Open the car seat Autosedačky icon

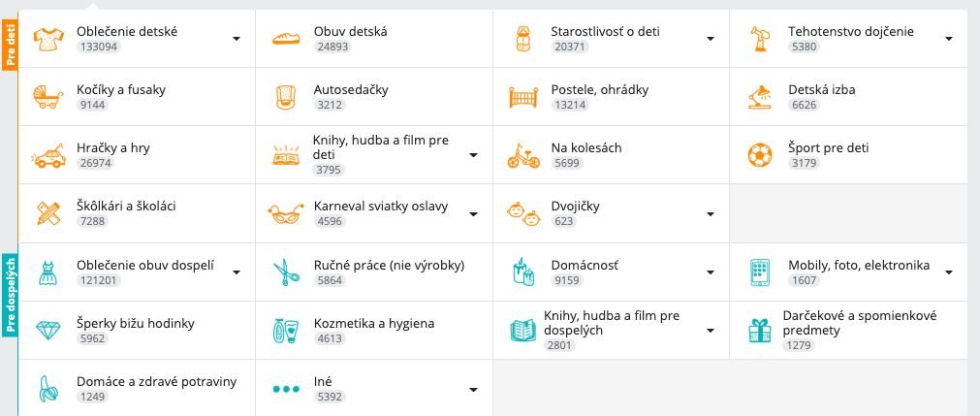(286, 97)
